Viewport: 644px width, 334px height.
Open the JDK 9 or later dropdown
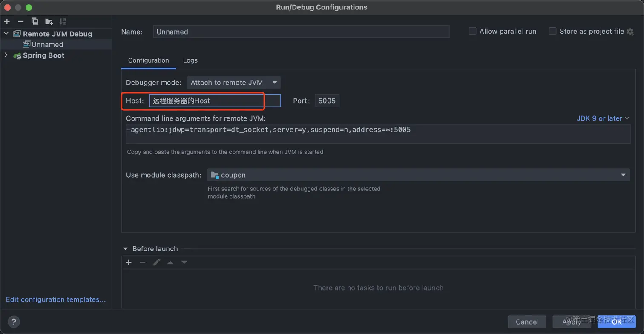pyautogui.click(x=603, y=118)
